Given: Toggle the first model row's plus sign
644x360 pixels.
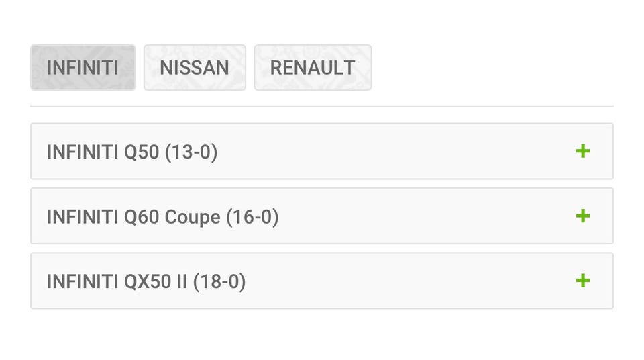Looking at the screenshot, I should [x=582, y=151].
